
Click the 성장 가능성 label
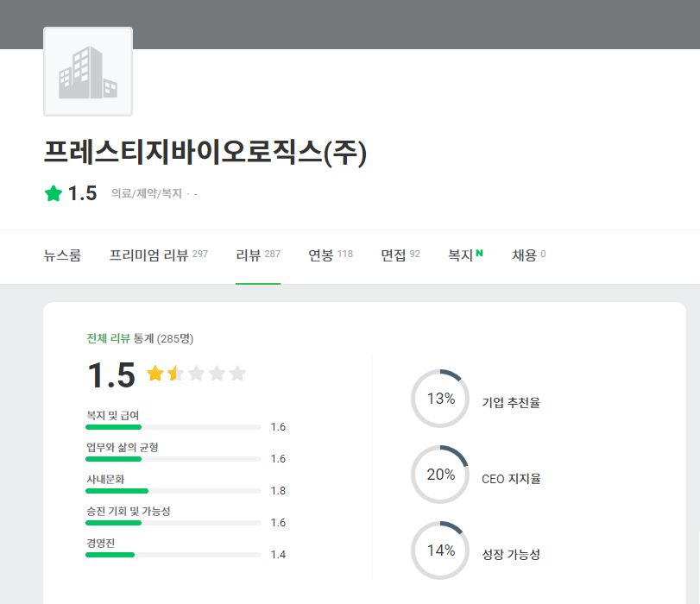(511, 555)
